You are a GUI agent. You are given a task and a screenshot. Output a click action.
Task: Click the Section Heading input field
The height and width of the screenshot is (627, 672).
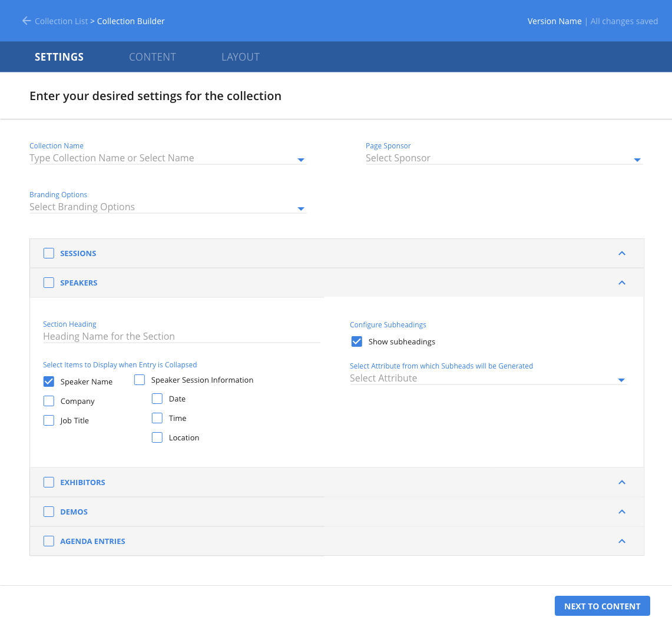click(x=181, y=336)
